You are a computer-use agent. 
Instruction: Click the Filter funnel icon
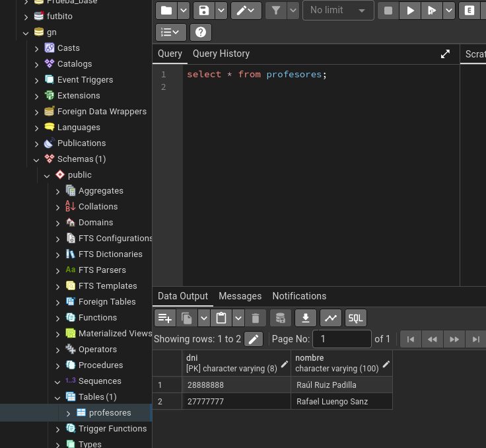pyautogui.click(x=276, y=11)
